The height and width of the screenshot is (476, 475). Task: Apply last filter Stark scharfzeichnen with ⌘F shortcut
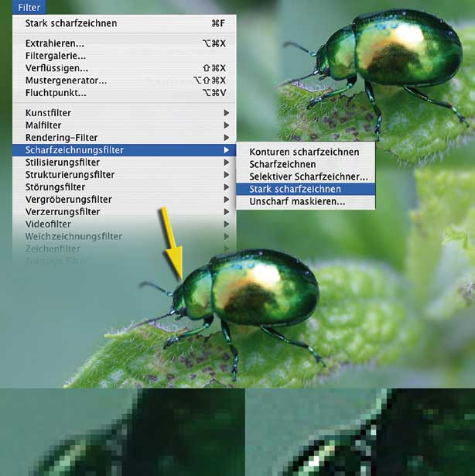[x=124, y=23]
